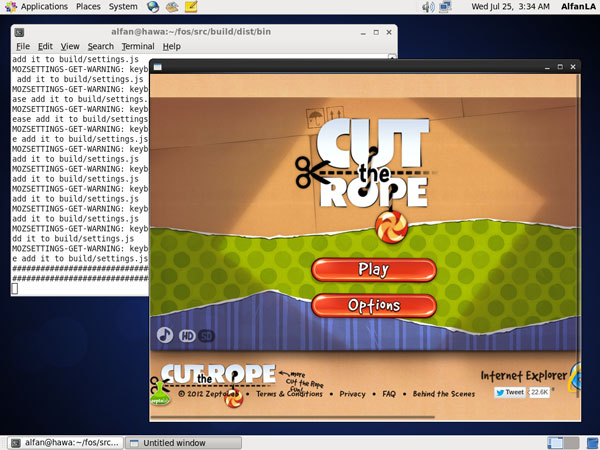Screen dimensions: 600x450
Task: Open the game Options button
Action: click(x=374, y=305)
